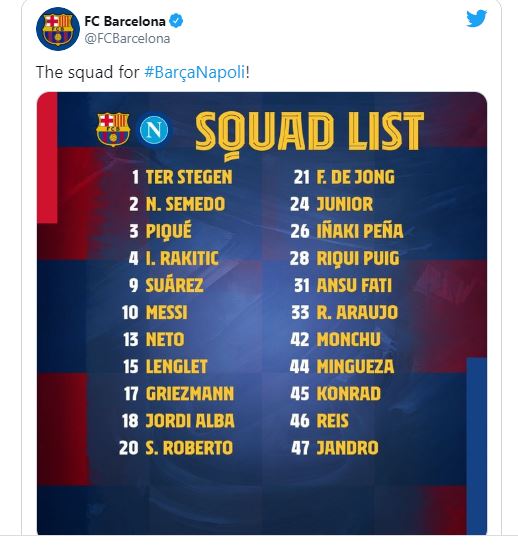Click IÑAKI PEÑA at number 26
Screen dimensions: 518x556
point(360,230)
